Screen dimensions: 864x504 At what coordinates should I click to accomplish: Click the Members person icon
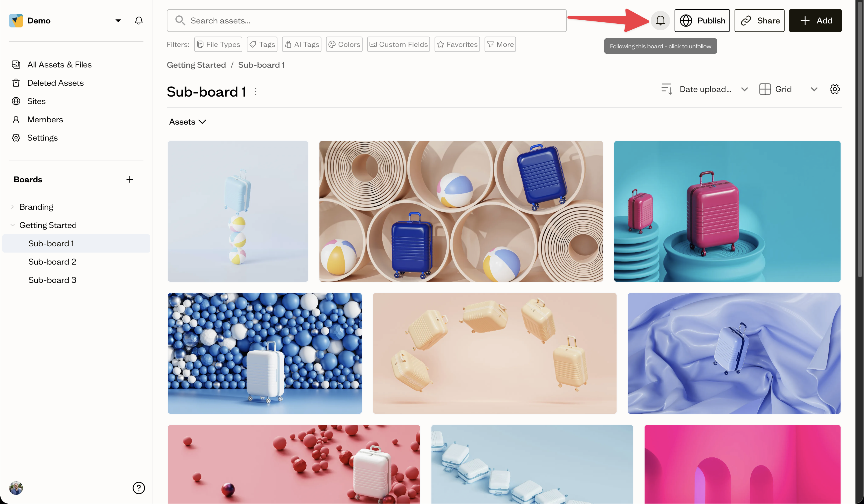(16, 119)
